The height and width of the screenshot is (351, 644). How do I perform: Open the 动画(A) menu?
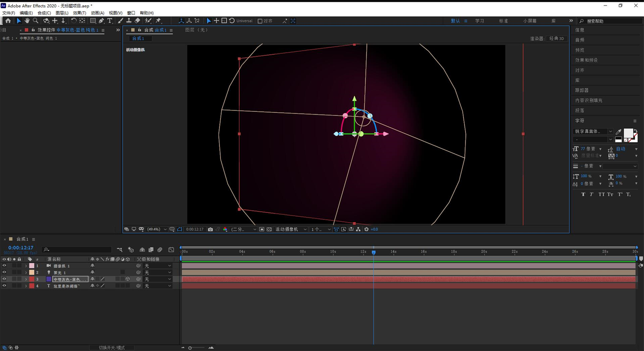coord(98,13)
